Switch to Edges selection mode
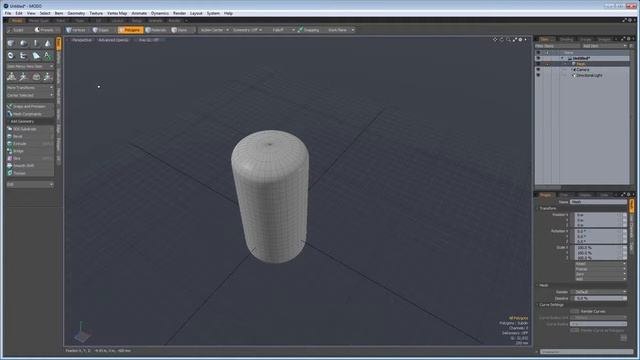Screen dimensions: 640x360 coord(101,30)
